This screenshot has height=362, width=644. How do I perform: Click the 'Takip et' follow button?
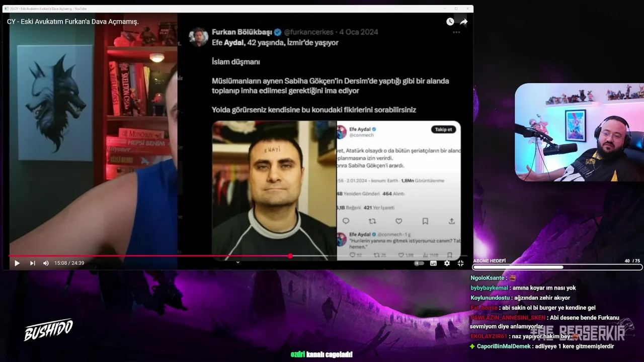443,129
